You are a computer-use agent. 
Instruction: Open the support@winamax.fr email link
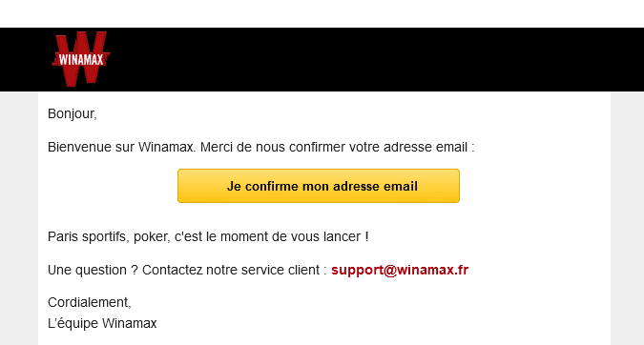[400, 270]
